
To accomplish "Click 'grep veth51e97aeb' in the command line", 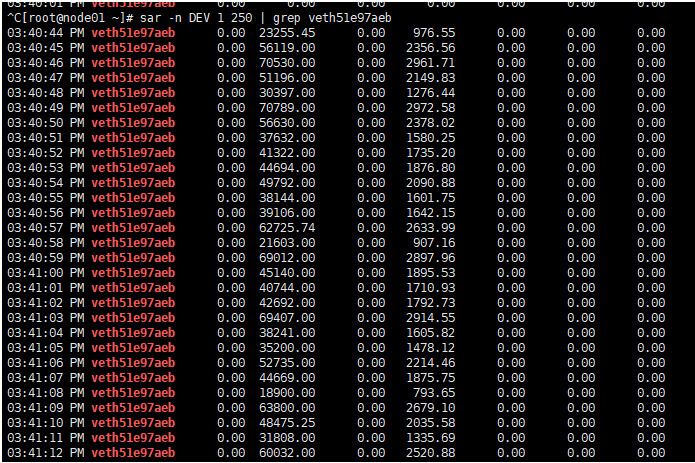I will click(332, 18).
